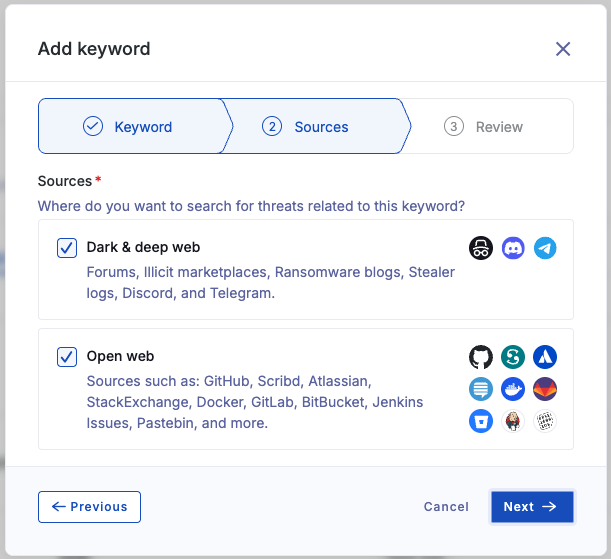This screenshot has width=611, height=559.
Task: Click the Scribd logo icon
Action: coord(513,357)
